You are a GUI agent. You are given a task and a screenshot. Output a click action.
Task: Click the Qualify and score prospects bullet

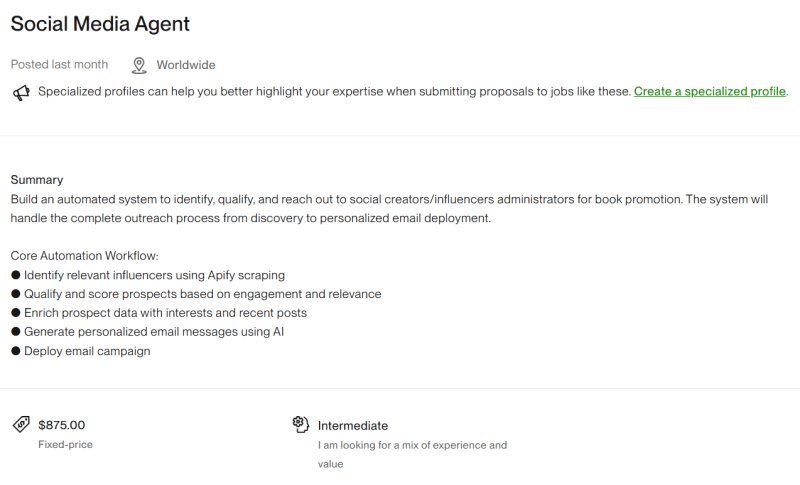pos(196,294)
